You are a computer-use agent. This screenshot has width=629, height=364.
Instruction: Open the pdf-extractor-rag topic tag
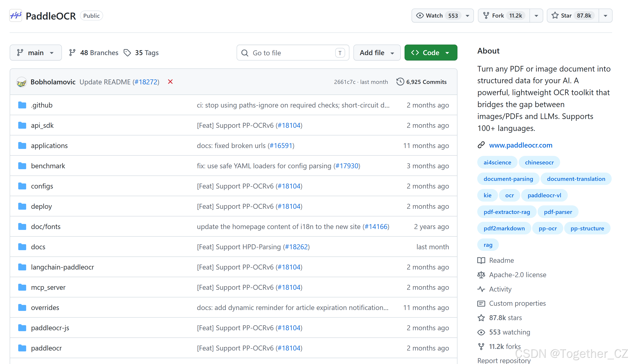tap(507, 212)
